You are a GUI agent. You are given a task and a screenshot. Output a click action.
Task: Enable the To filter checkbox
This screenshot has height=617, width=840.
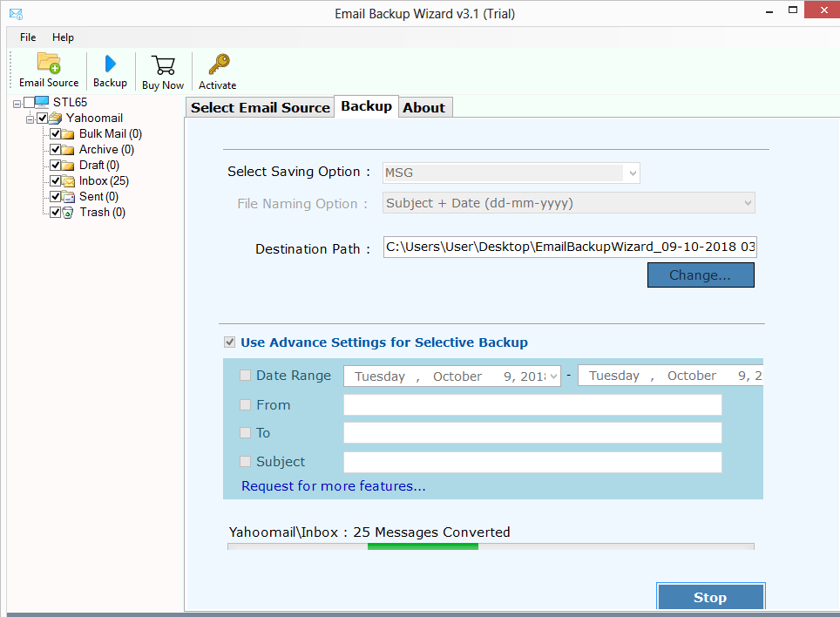(246, 433)
